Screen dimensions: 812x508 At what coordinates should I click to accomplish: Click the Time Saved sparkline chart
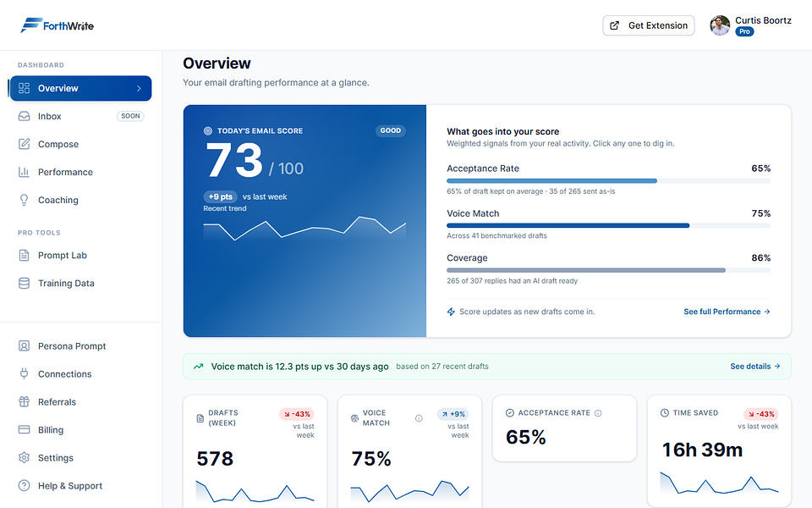tap(719, 483)
